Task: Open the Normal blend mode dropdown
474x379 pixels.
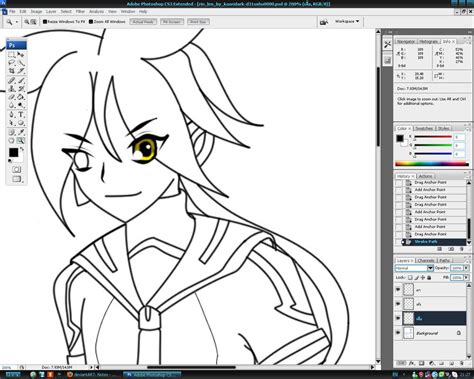Action: click(414, 268)
